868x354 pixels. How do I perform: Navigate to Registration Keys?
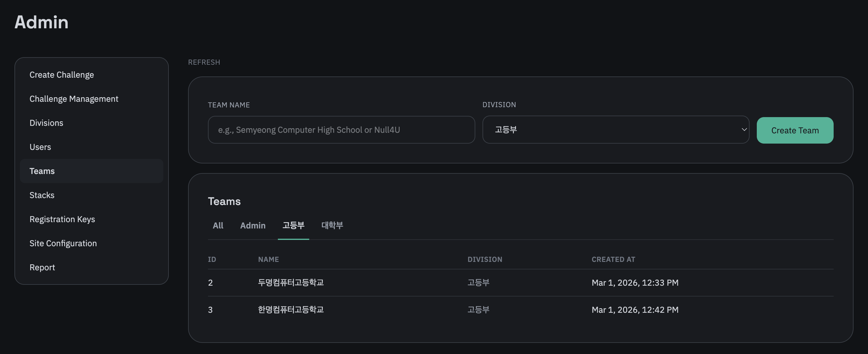62,219
